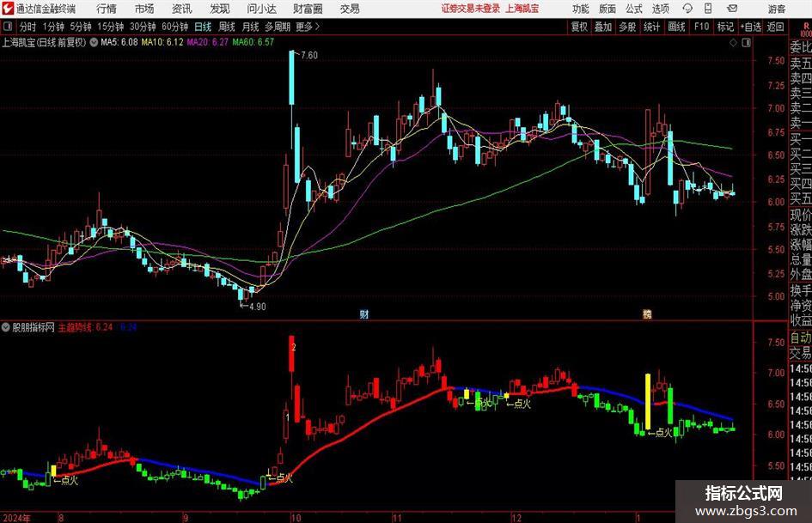The image size is (812, 523).
Task: Open the 资讯 menu
Action: pyautogui.click(x=182, y=9)
